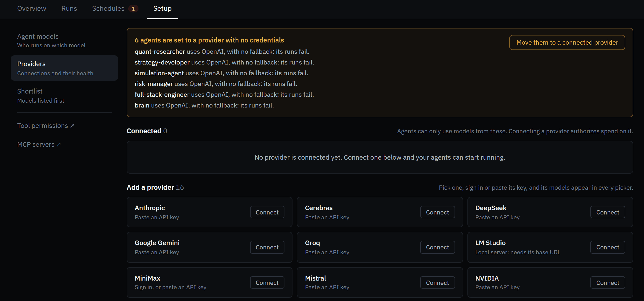The image size is (644, 301).
Task: Connect the NVIDIA provider
Action: tap(608, 283)
